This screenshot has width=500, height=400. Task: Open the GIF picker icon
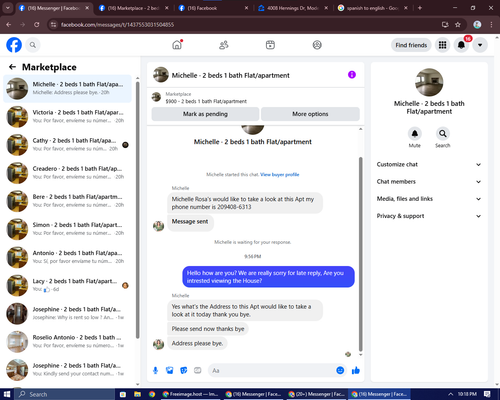point(198,370)
